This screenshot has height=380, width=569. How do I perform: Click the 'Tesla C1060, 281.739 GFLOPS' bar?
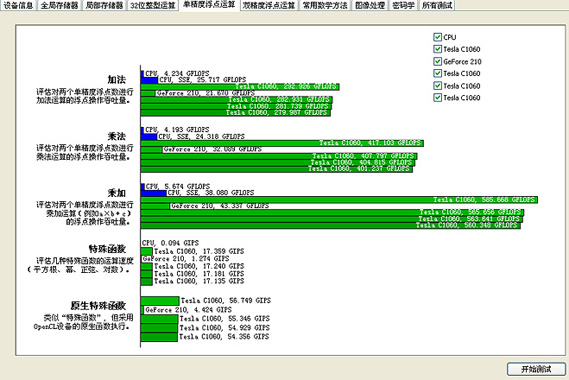coord(236,106)
